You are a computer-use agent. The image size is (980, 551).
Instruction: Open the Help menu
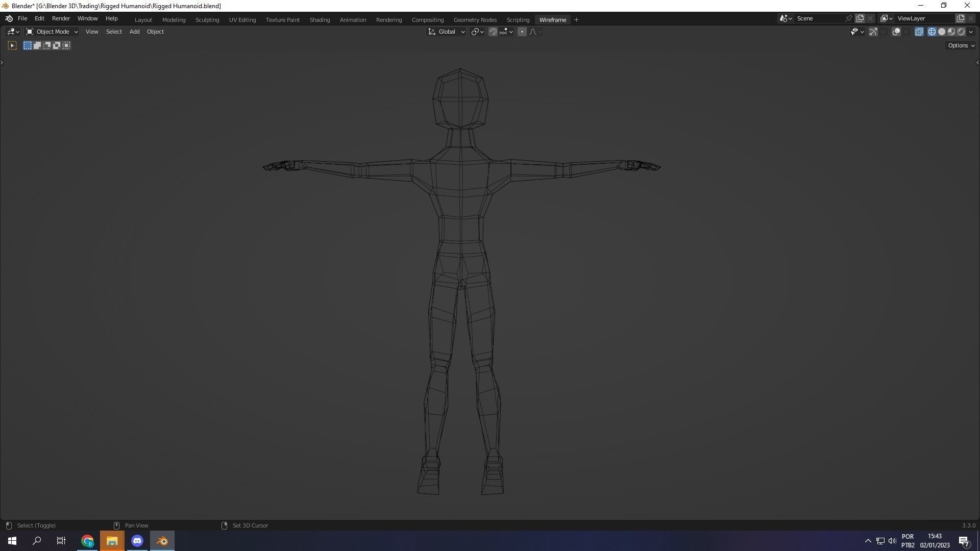tap(111, 18)
